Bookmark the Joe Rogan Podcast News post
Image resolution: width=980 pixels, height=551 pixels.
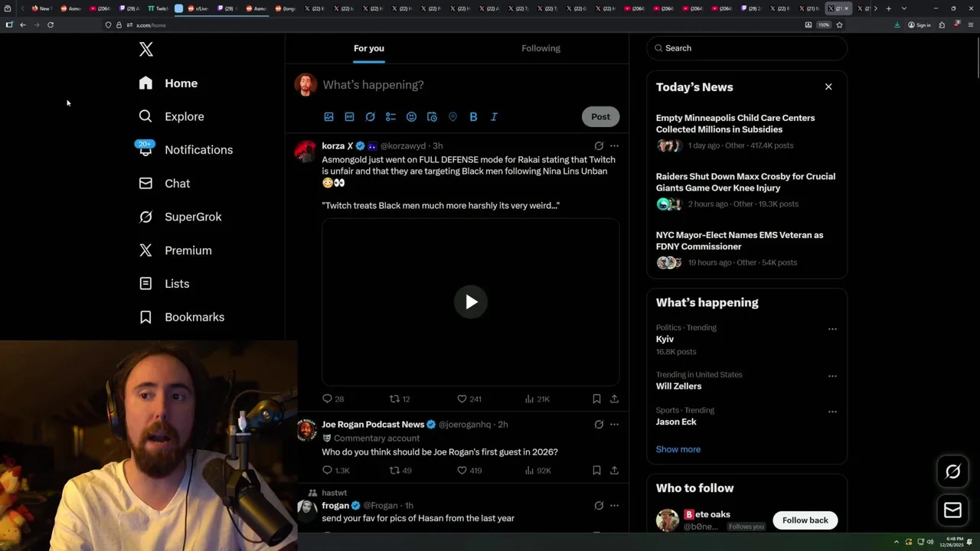(x=596, y=471)
